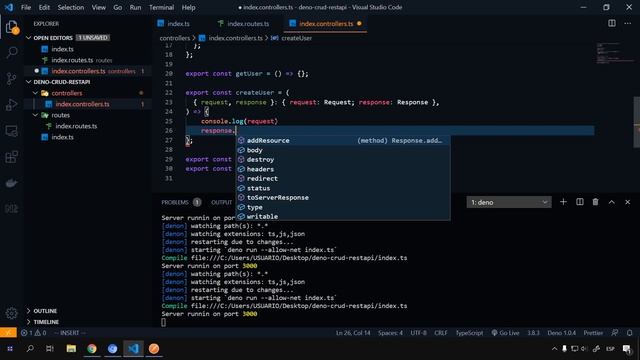Click the feedback icon in status bar

tap(615, 333)
